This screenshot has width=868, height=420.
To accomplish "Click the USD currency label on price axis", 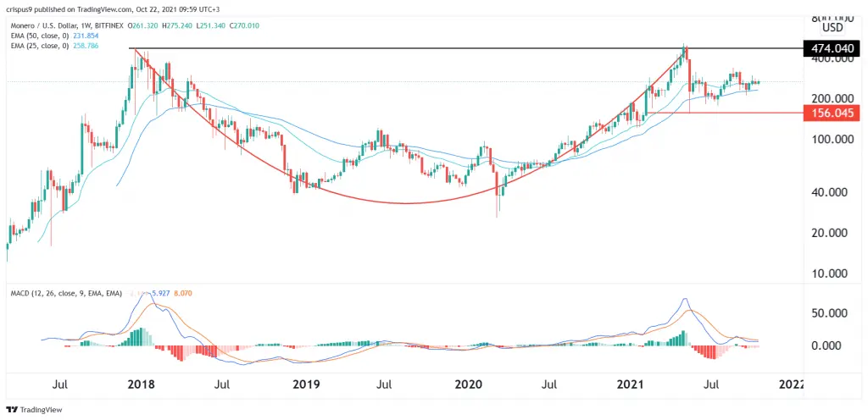I will tap(832, 28).
